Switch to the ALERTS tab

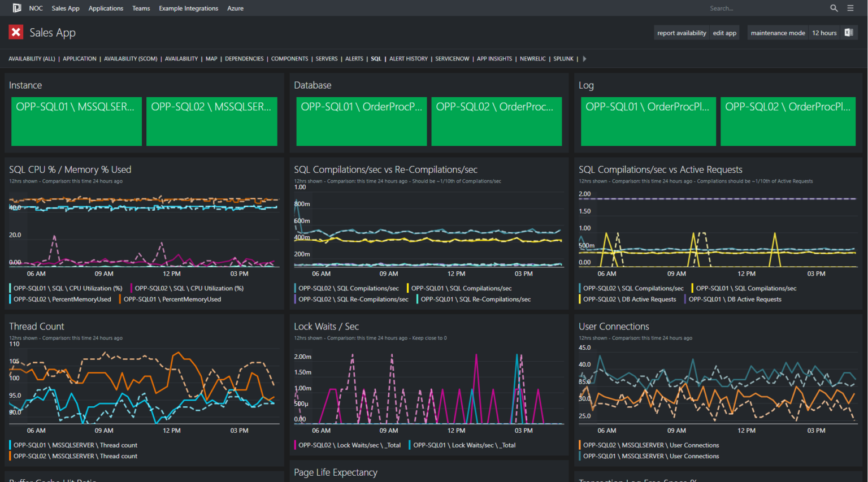click(x=354, y=59)
